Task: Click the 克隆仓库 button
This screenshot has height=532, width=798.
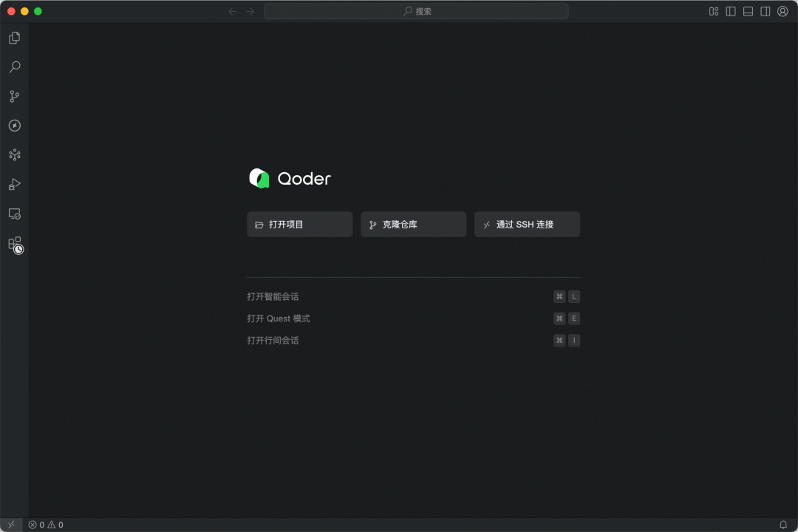Action: tap(413, 225)
